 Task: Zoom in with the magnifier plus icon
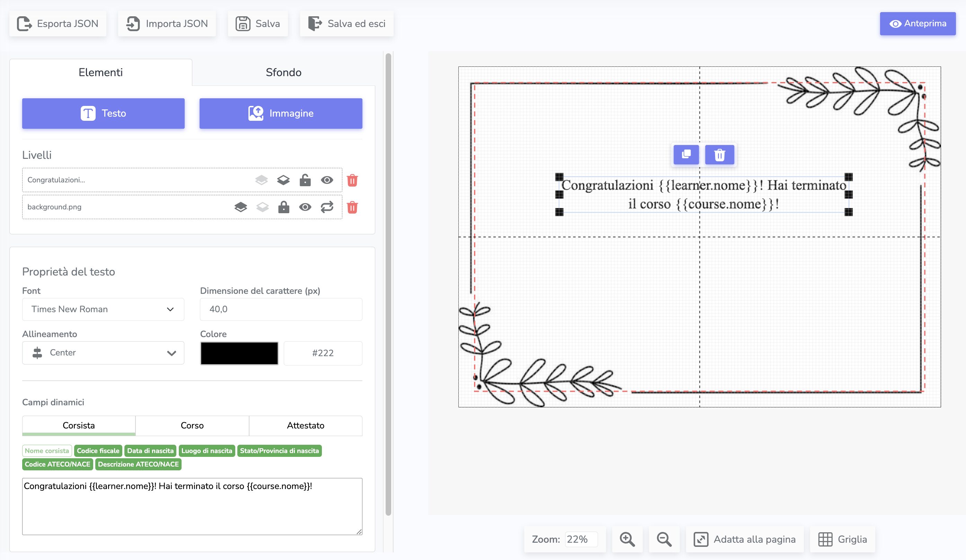[627, 539]
